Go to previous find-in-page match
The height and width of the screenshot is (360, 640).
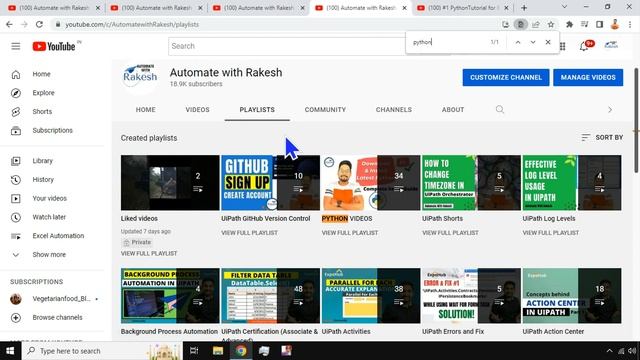click(x=518, y=42)
